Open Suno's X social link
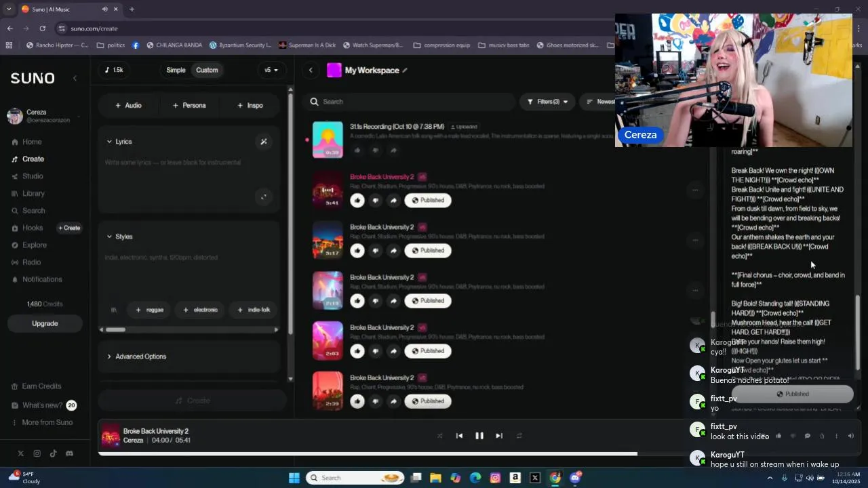The height and width of the screenshot is (488, 868). point(20,453)
